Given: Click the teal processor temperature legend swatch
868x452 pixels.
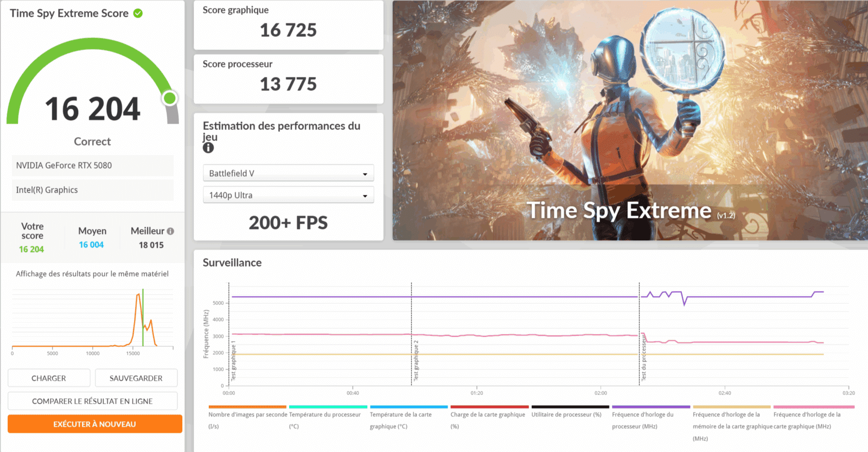Looking at the screenshot, I should tap(328, 406).
